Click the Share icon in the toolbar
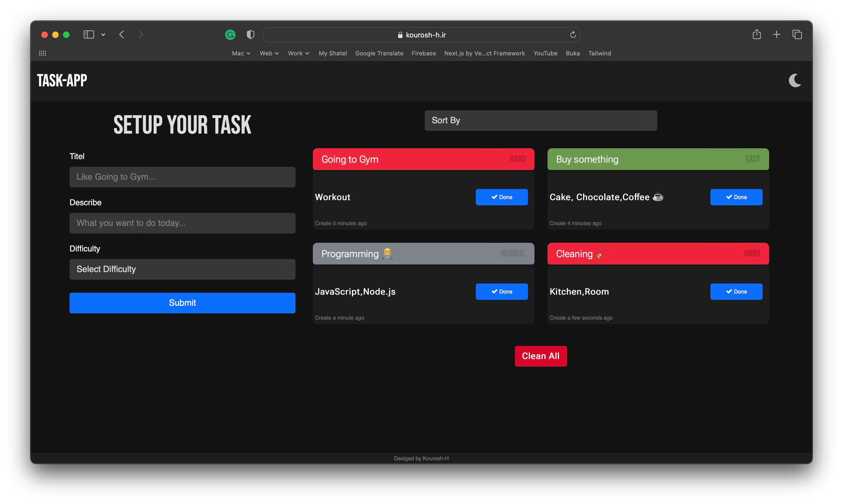 pos(756,35)
